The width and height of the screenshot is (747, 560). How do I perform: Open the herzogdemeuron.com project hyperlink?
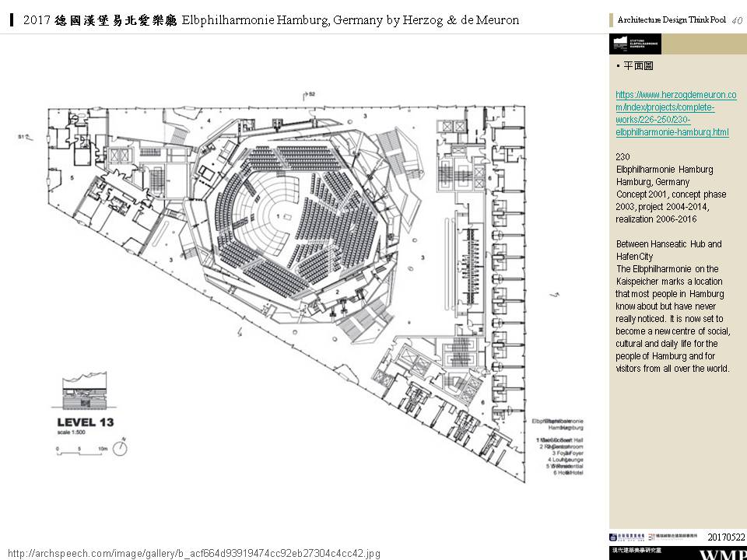tap(674, 114)
